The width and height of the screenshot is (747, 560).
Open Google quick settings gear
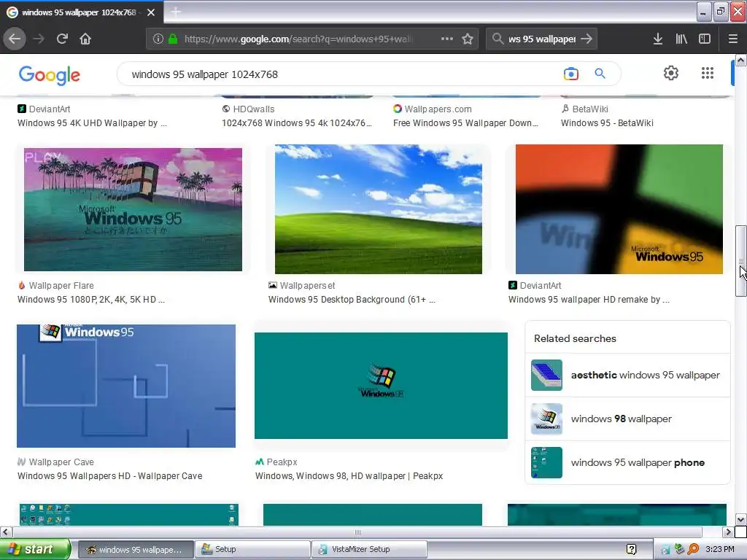[671, 73]
